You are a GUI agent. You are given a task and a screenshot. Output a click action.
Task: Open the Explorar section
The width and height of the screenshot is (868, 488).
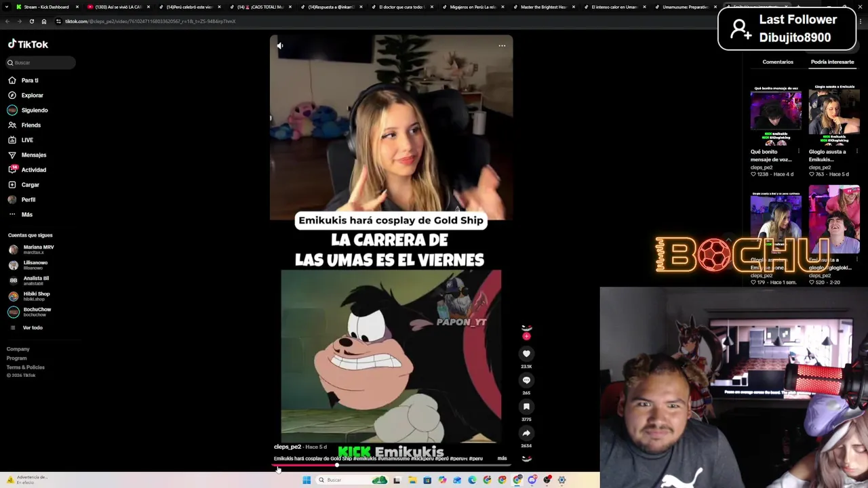[26, 95]
